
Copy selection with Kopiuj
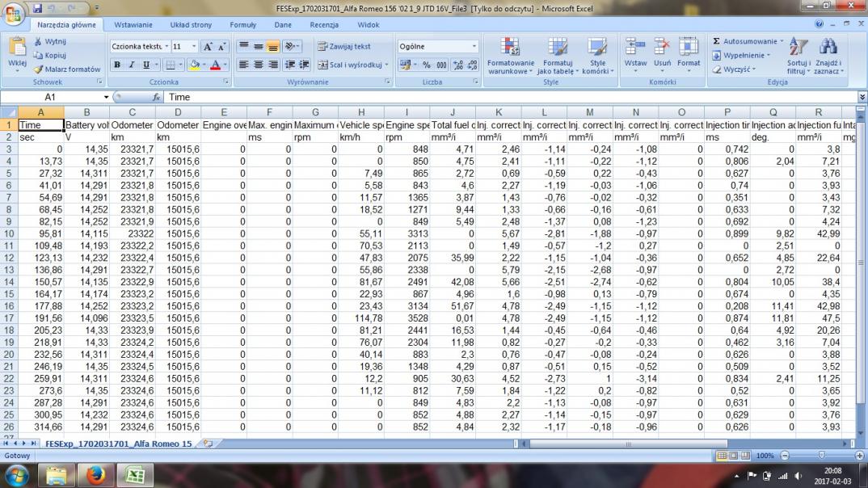[x=50, y=55]
